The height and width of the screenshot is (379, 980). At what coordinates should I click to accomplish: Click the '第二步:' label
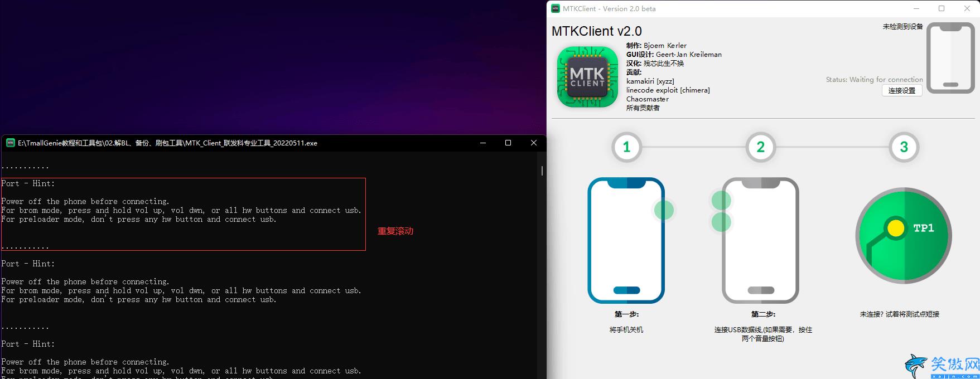[763, 314]
